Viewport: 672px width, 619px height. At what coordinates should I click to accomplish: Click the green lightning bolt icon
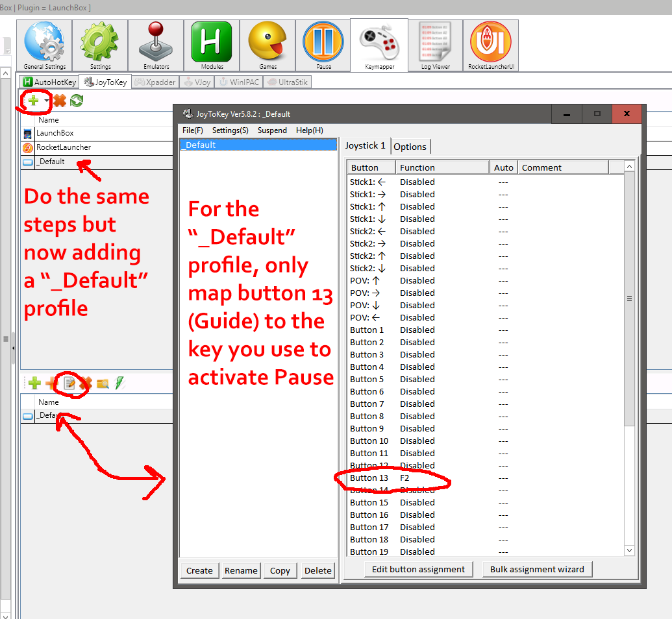(x=119, y=383)
